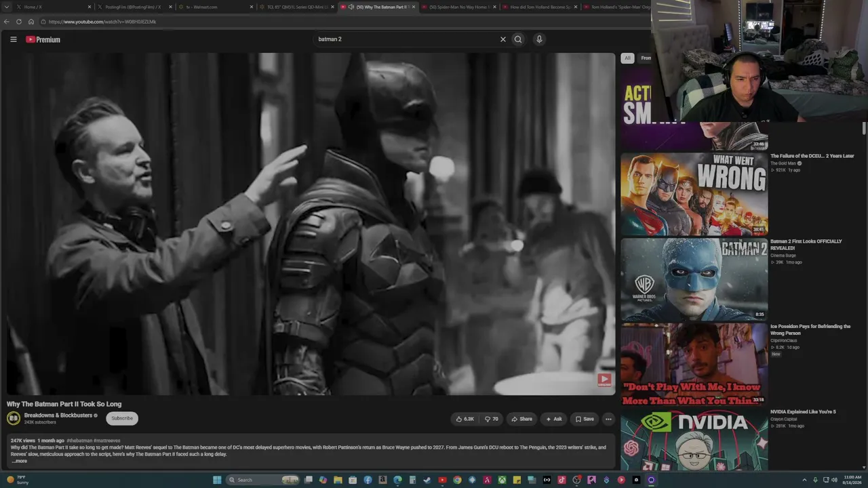Open the browser tab list dropdown
Viewport: 868px width, 488px height.
coord(7,7)
